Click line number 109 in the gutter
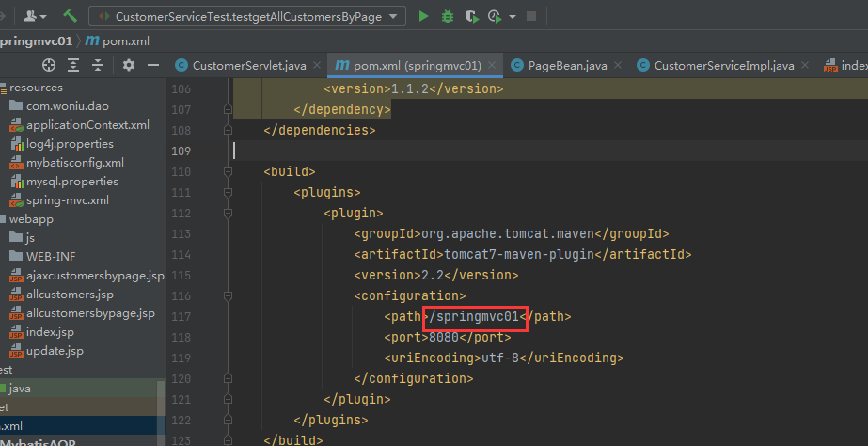The image size is (868, 446). pyautogui.click(x=181, y=151)
